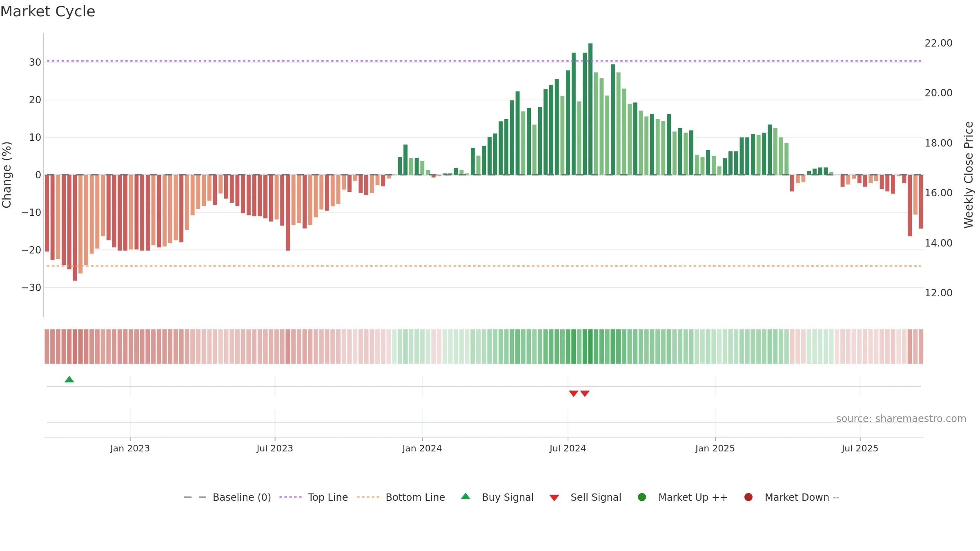Click the purple dotted Top Line on the chart
The width and height of the screenshot is (980, 551).
(x=484, y=61)
